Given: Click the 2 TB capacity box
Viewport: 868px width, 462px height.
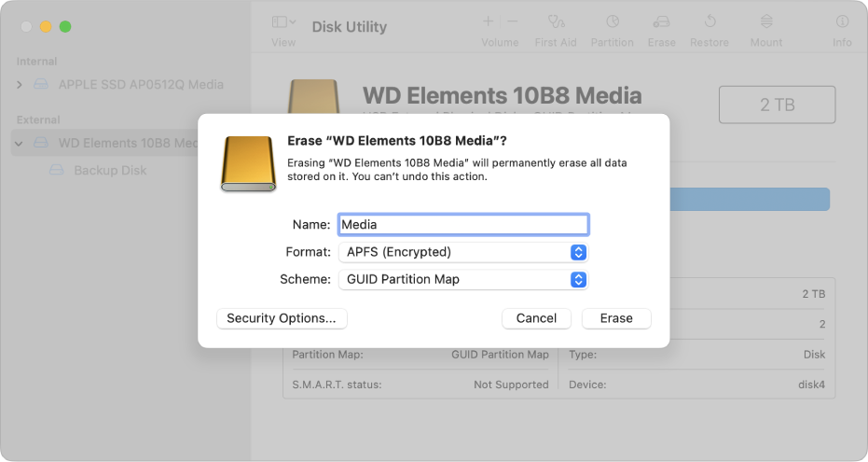Looking at the screenshot, I should click(778, 105).
